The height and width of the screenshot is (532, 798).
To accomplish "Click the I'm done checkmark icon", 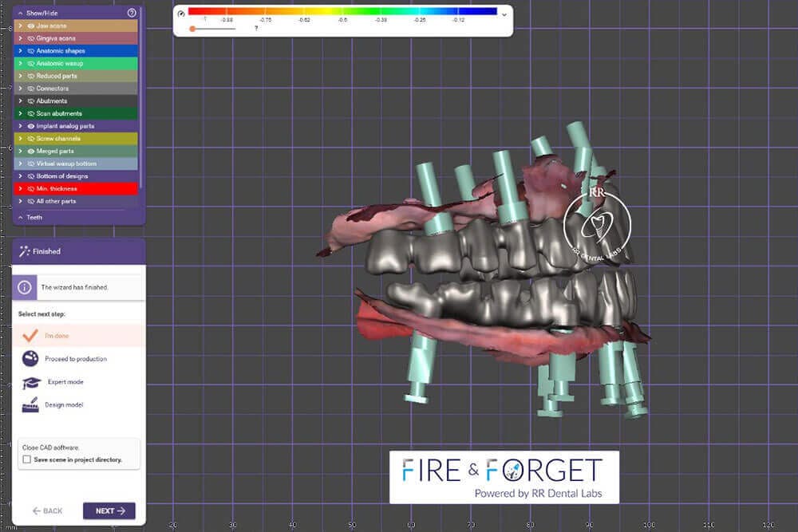I will click(30, 335).
